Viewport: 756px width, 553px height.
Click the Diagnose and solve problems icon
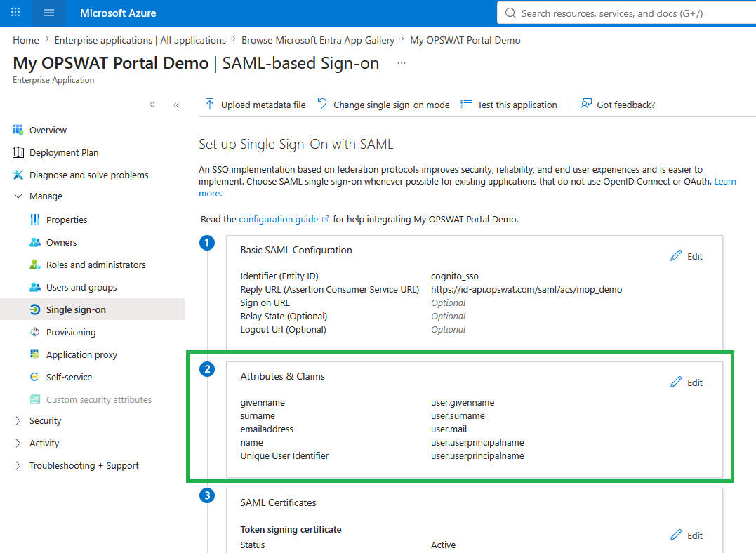coord(18,175)
